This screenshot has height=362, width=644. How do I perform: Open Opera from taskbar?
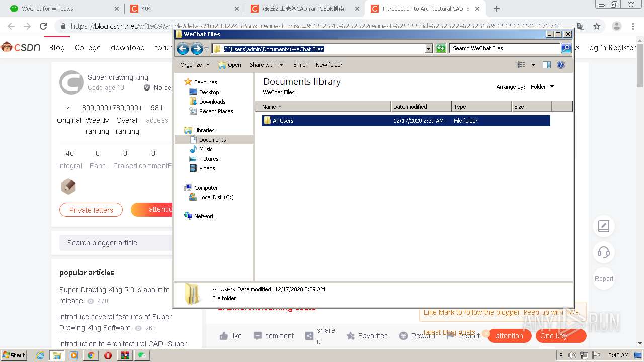[108, 355]
